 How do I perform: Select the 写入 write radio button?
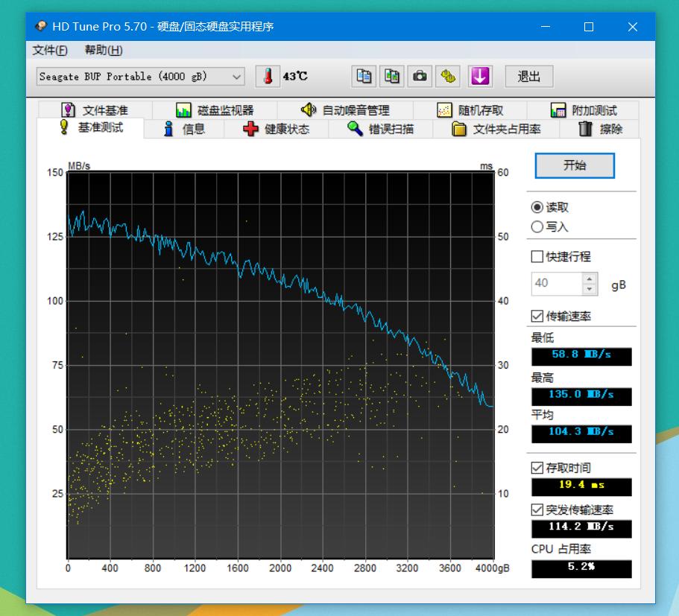point(537,227)
